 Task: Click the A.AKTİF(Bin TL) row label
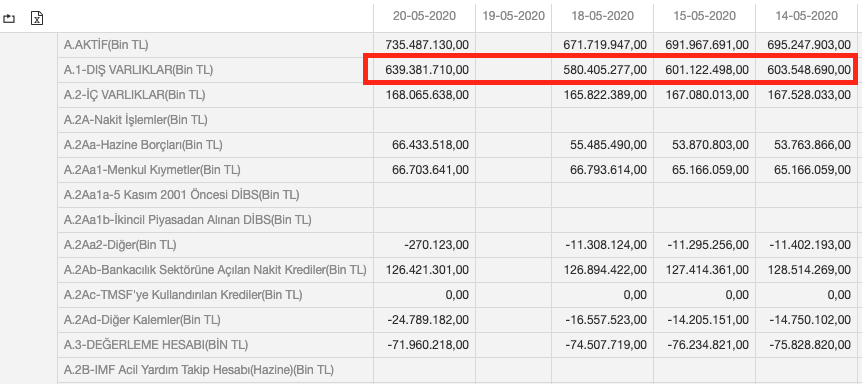[106, 45]
